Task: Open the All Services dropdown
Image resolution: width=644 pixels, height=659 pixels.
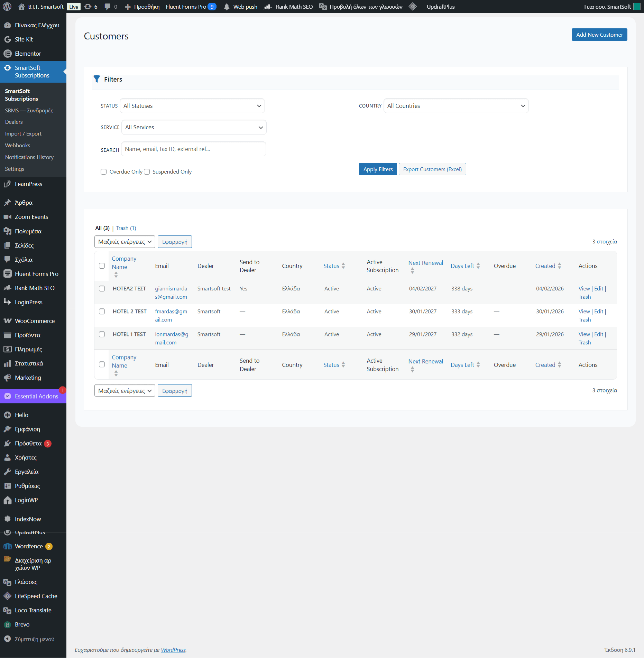Action: (x=194, y=127)
